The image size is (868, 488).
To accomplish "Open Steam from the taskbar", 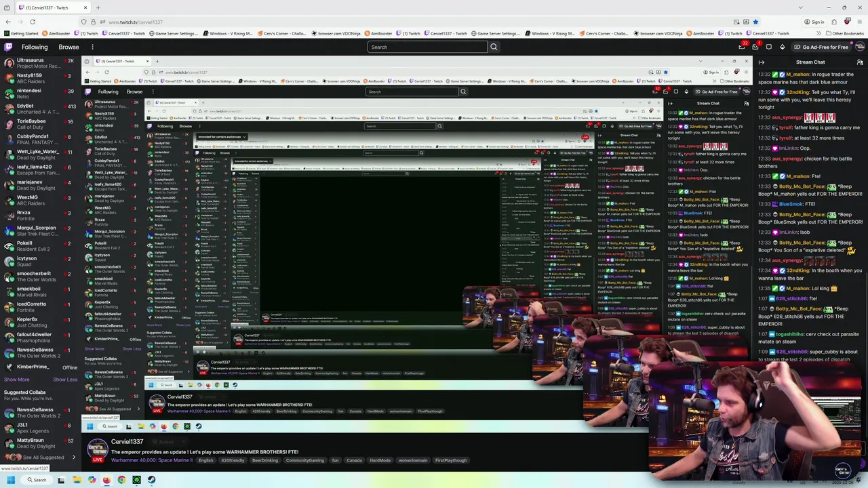I will 151,480.
